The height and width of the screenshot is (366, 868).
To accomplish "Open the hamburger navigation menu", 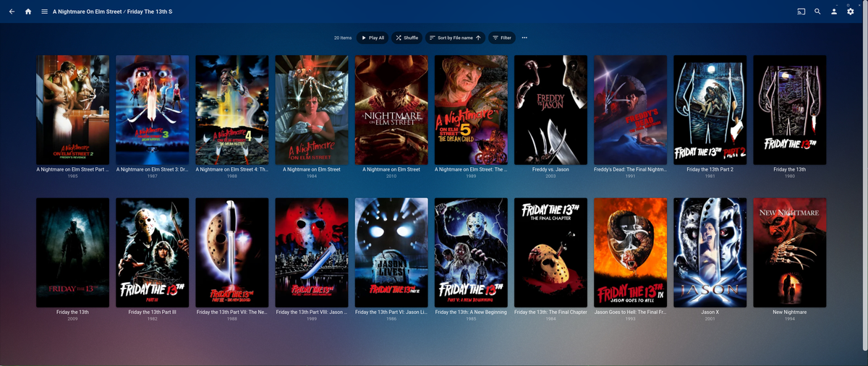I will click(45, 12).
